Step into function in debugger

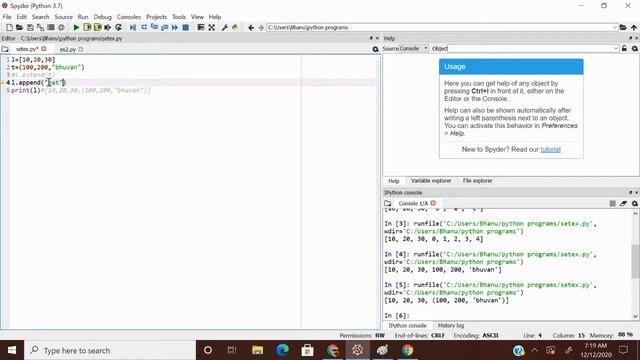click(154, 27)
